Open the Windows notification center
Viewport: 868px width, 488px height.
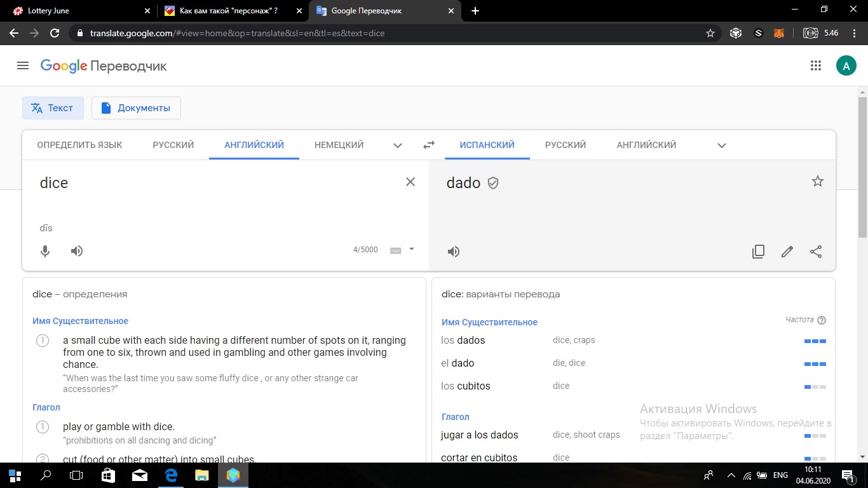848,475
